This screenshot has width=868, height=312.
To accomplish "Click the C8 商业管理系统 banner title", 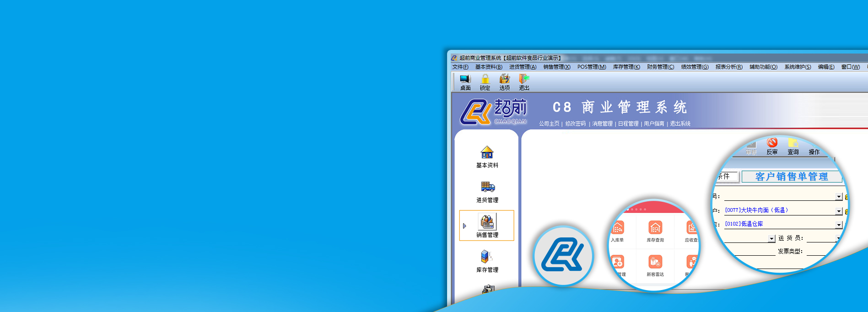I will pos(620,107).
